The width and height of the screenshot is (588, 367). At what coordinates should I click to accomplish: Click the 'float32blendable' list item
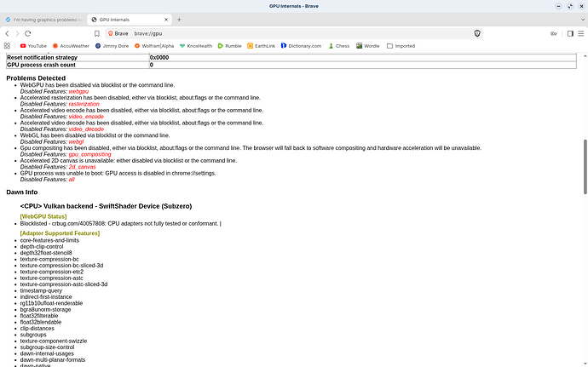[41, 322]
